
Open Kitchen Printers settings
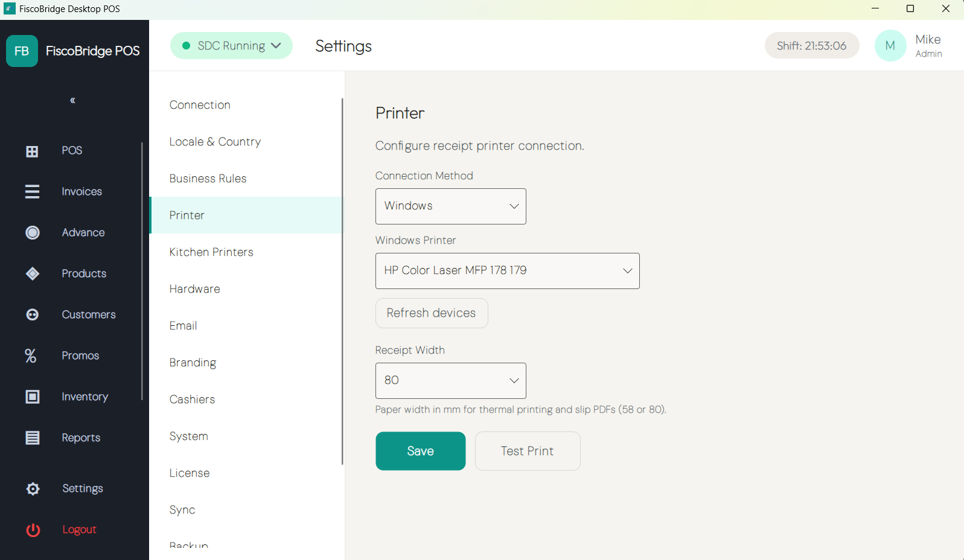pos(246,252)
